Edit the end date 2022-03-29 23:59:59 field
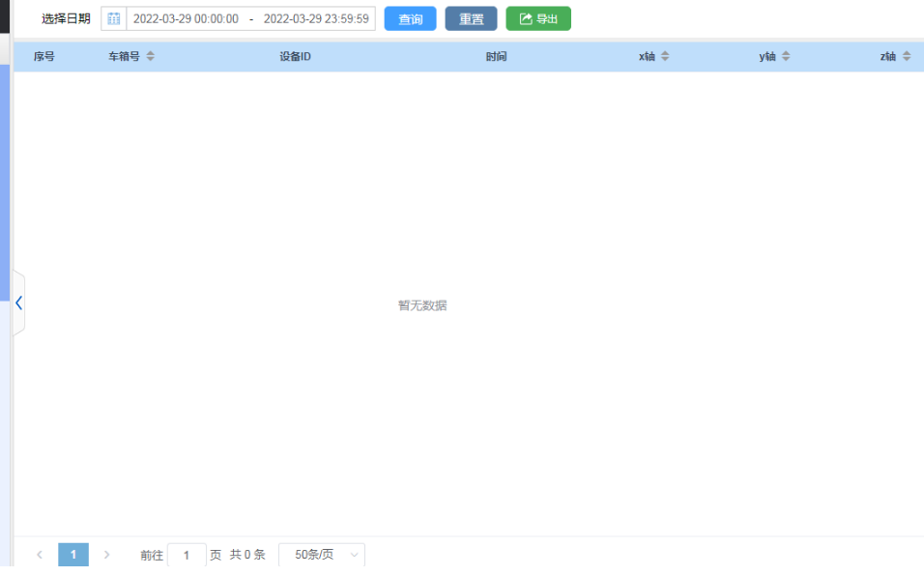This screenshot has width=924, height=576. click(315, 18)
